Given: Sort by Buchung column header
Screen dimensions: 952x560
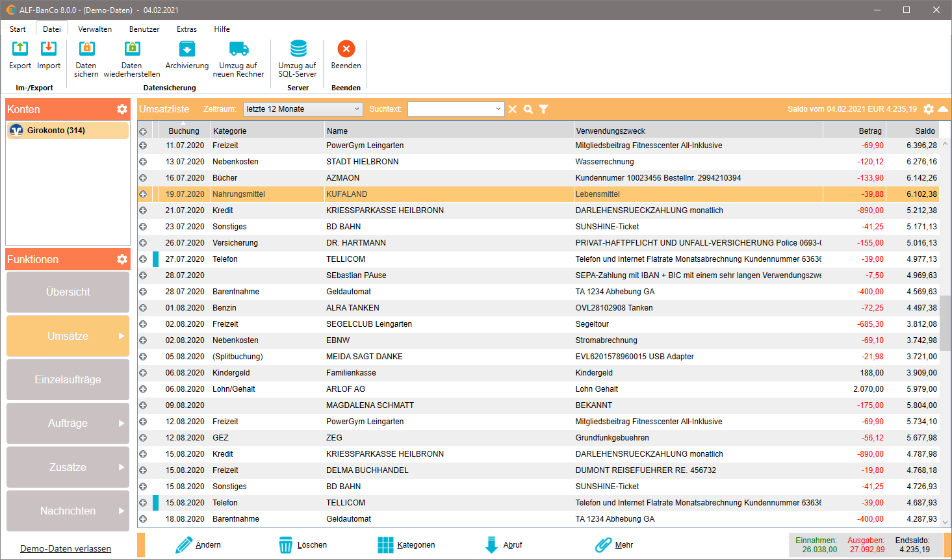Looking at the screenshot, I should point(184,131).
